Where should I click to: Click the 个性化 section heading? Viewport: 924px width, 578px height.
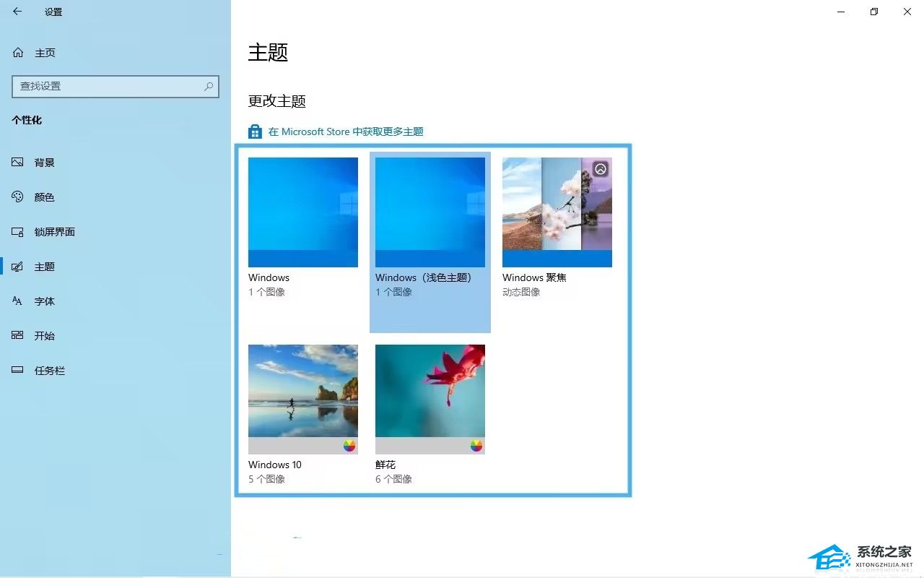(x=27, y=120)
